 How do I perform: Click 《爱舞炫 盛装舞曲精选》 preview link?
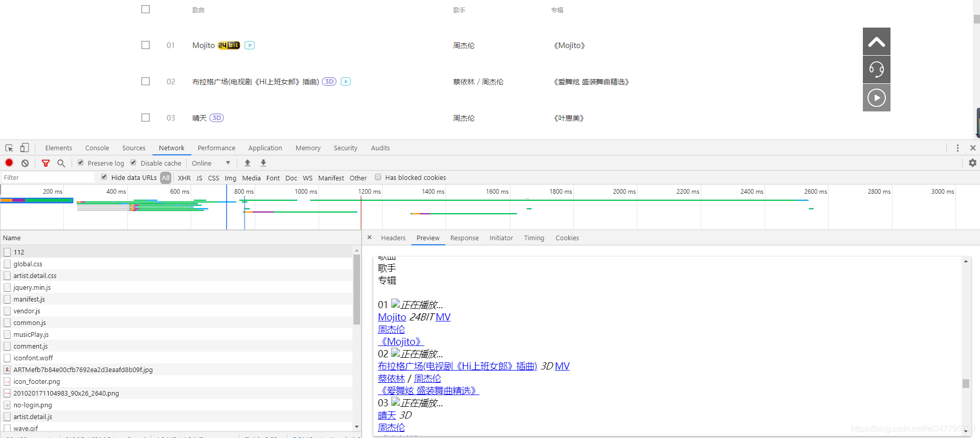429,390
